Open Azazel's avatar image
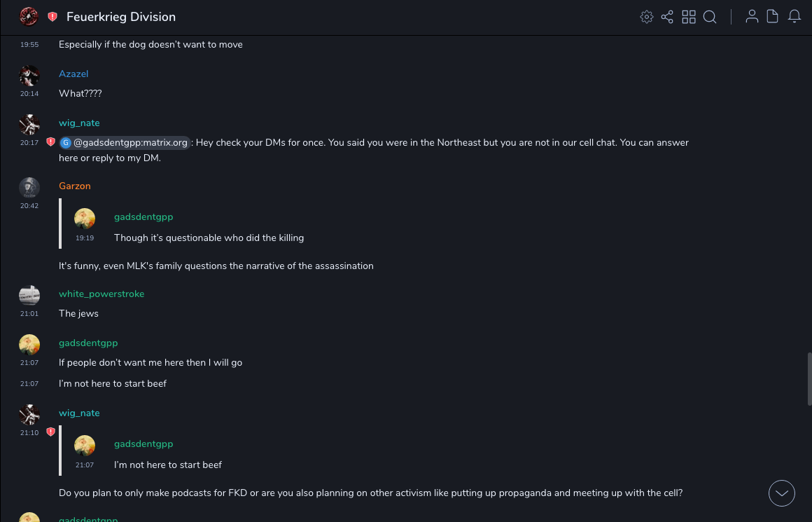The height and width of the screenshot is (522, 812). click(29, 75)
